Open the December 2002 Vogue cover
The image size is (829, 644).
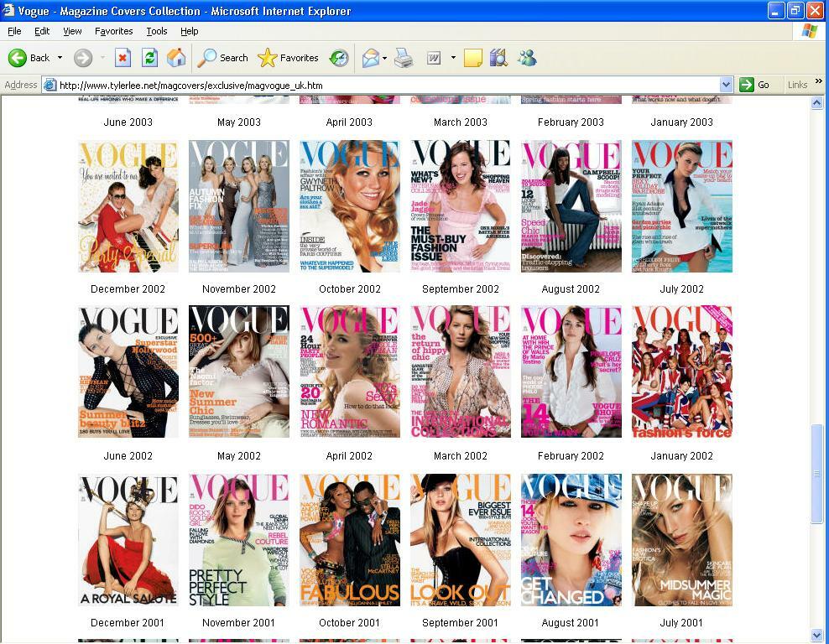[128, 206]
